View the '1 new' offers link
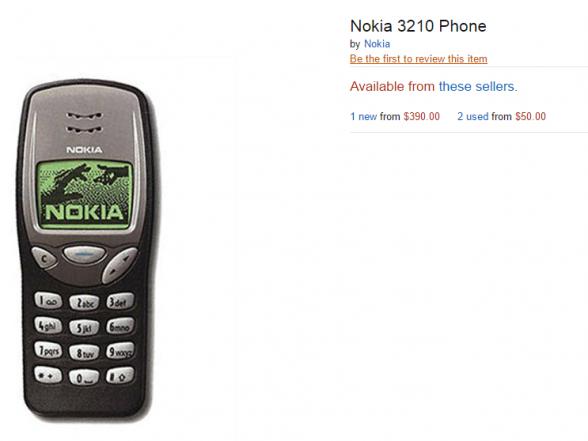Screen dimensions: 588x441 pyautogui.click(x=363, y=116)
